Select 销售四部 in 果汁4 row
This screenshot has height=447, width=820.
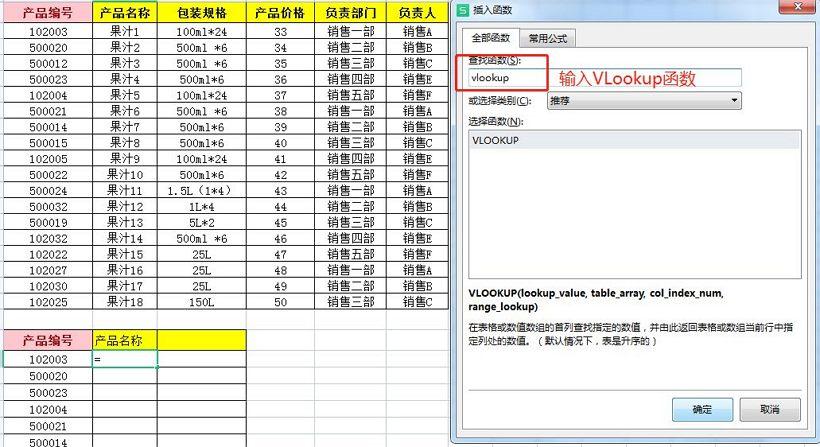coord(350,79)
